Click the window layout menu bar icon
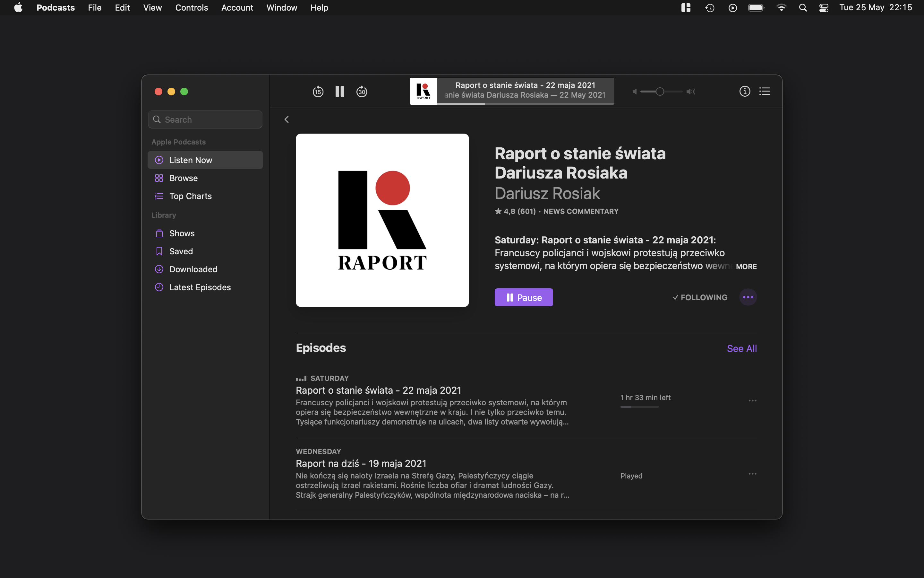Image resolution: width=924 pixels, height=578 pixels. coord(686,8)
